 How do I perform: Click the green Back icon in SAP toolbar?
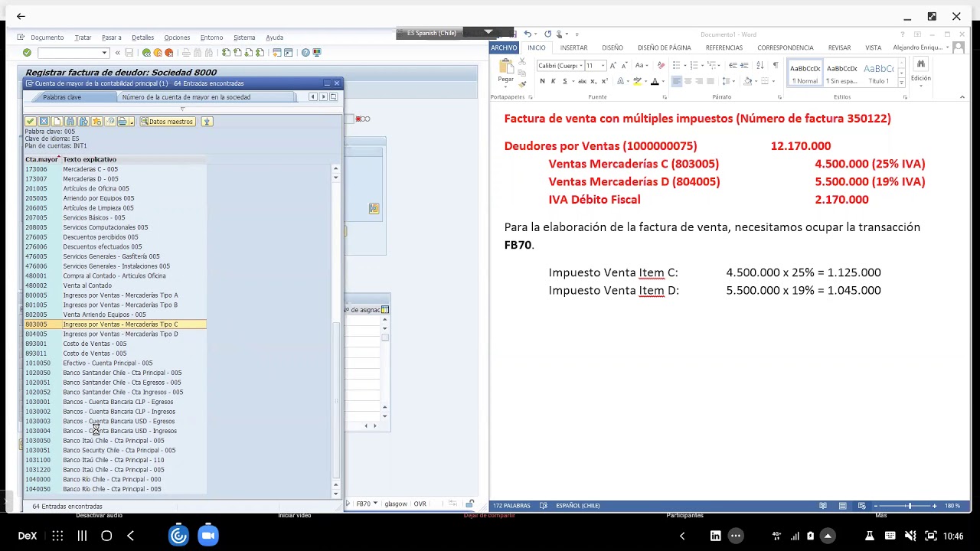click(x=146, y=52)
